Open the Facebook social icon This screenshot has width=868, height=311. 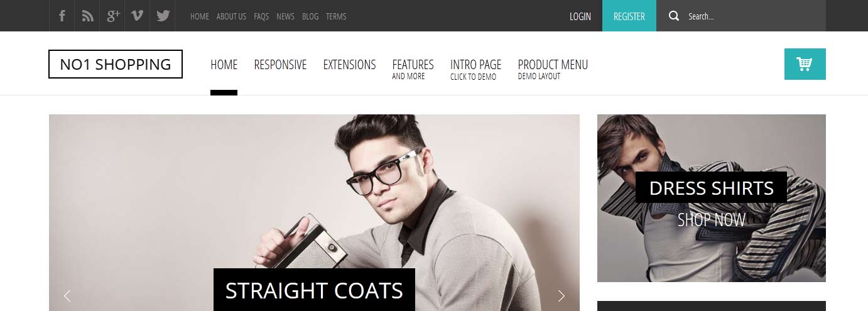(x=62, y=16)
